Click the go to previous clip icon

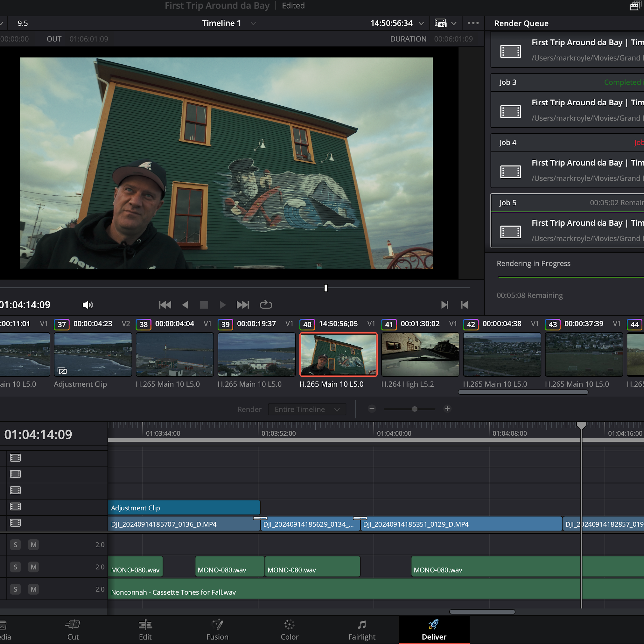465,305
